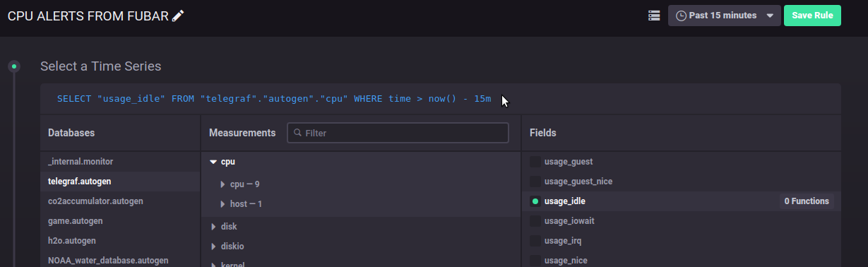Click the clock icon in time selector

pyautogui.click(x=682, y=16)
